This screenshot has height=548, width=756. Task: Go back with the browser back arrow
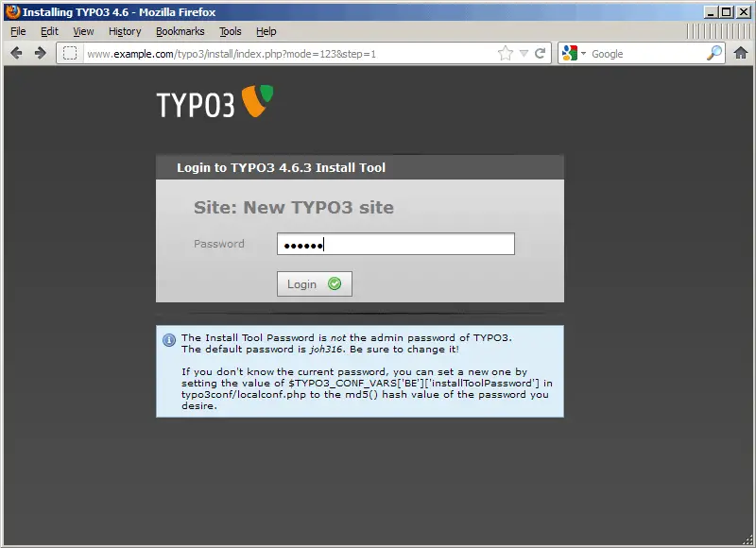click(16, 53)
